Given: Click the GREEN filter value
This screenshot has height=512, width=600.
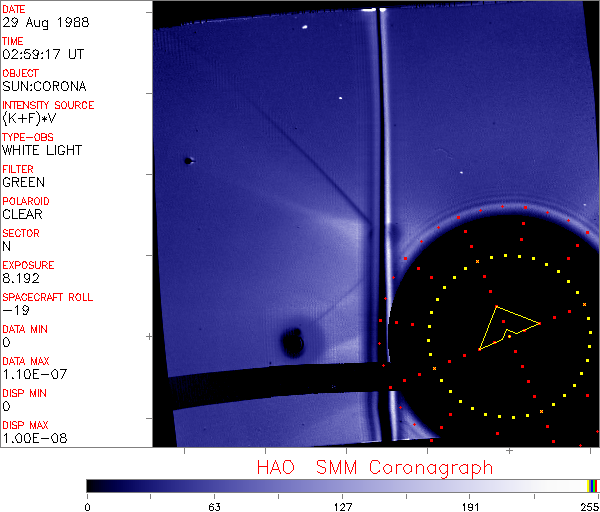Looking at the screenshot, I should pyautogui.click(x=23, y=182).
